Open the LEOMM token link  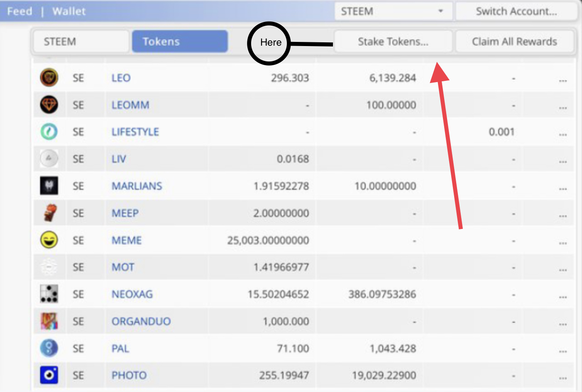130,105
